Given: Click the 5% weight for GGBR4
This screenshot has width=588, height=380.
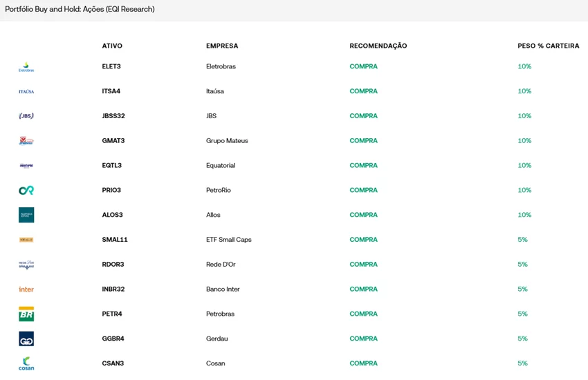Looking at the screenshot, I should 522,338.
